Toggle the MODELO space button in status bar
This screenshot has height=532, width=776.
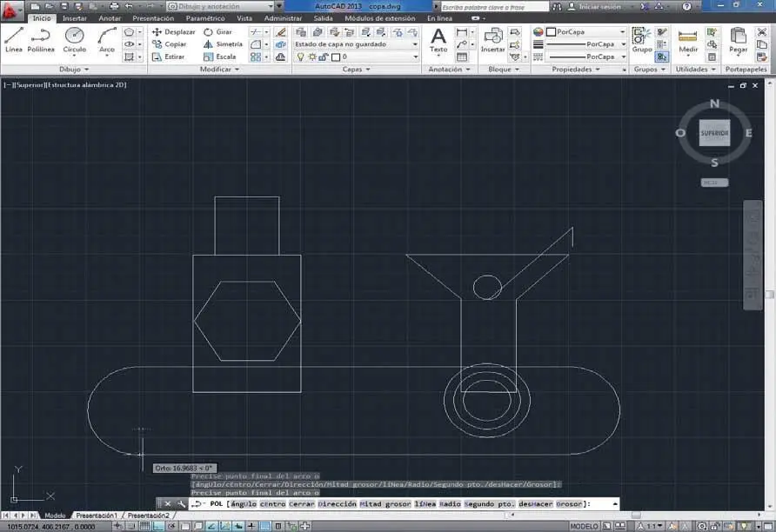pos(585,526)
